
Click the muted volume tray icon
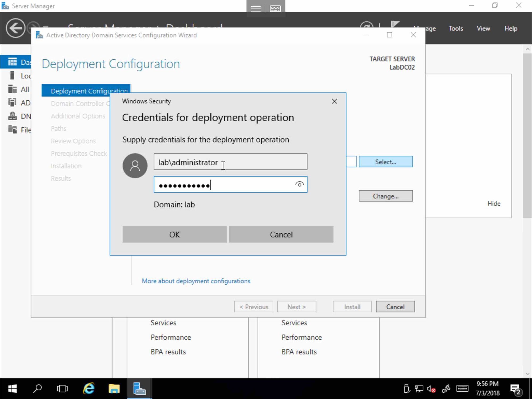coord(431,389)
